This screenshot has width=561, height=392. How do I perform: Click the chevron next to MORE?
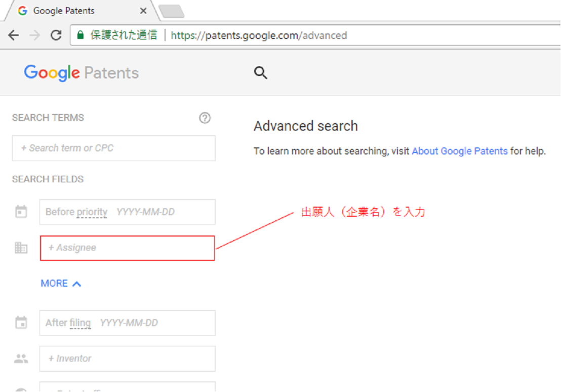(x=76, y=284)
